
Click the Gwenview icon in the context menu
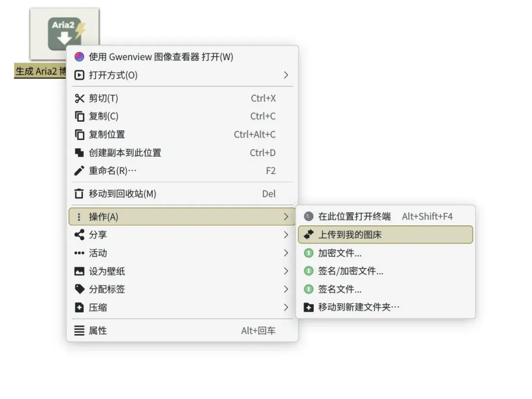click(x=79, y=57)
